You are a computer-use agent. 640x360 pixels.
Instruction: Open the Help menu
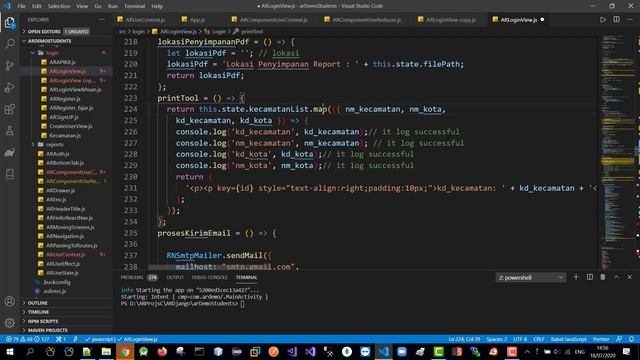click(x=157, y=6)
